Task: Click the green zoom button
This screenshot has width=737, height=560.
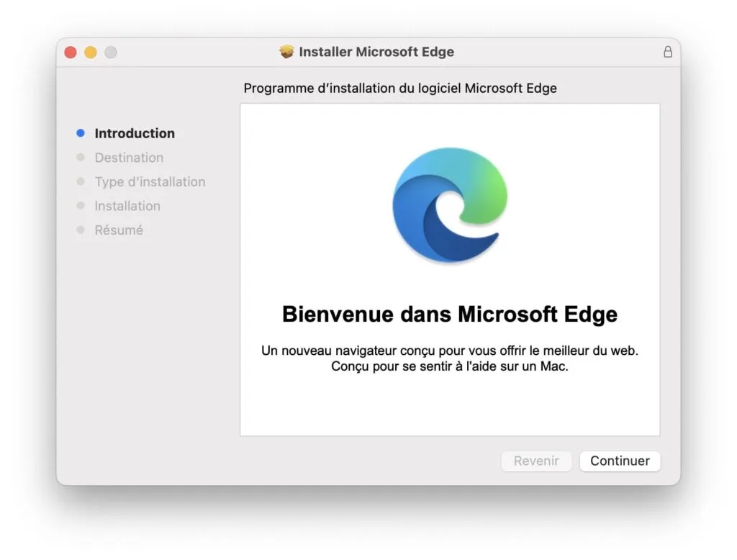Action: click(109, 52)
